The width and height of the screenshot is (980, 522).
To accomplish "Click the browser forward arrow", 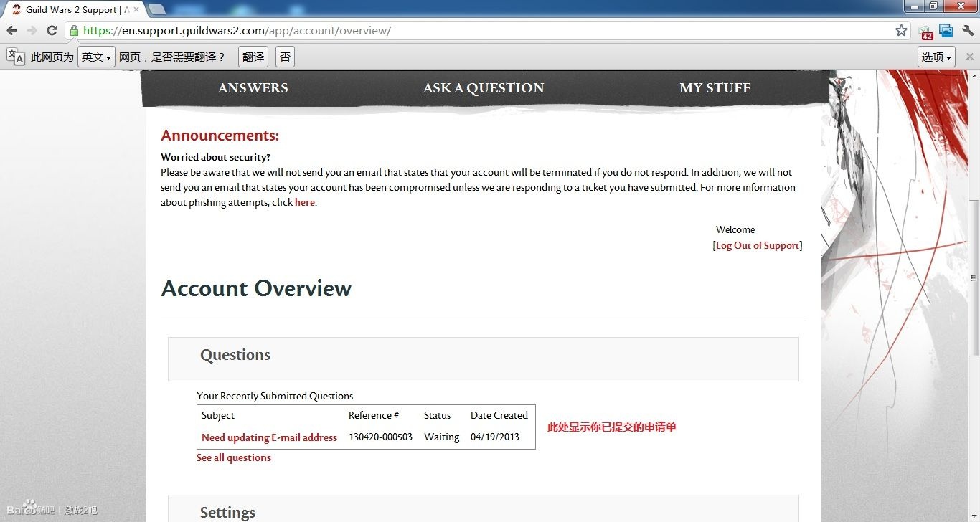I will click(32, 31).
